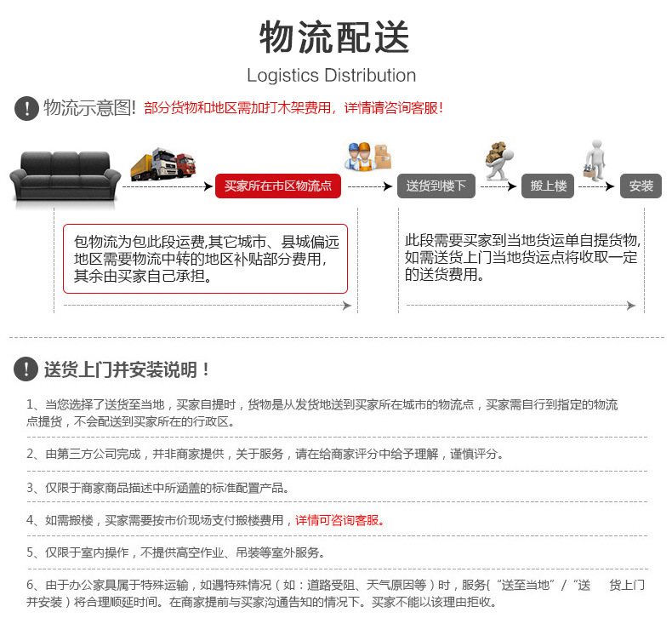Click the gray 送货到楼下 button
672x618 pixels.
[x=436, y=186]
